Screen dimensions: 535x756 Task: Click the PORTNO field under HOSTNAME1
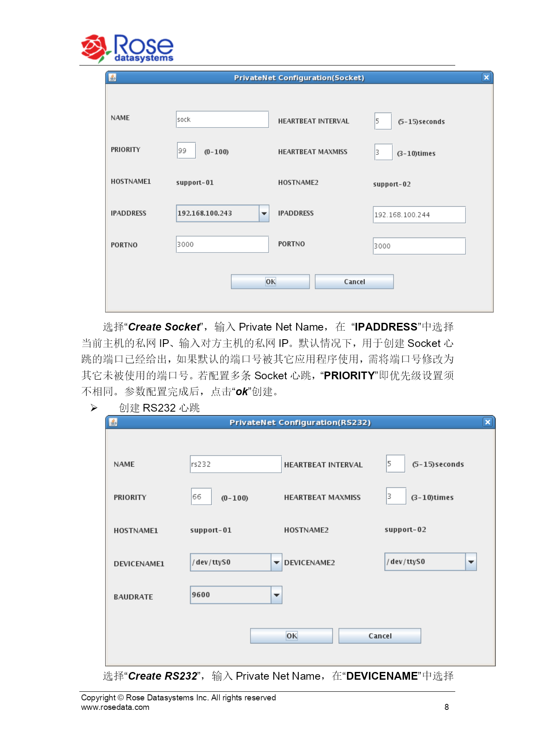click(222, 244)
